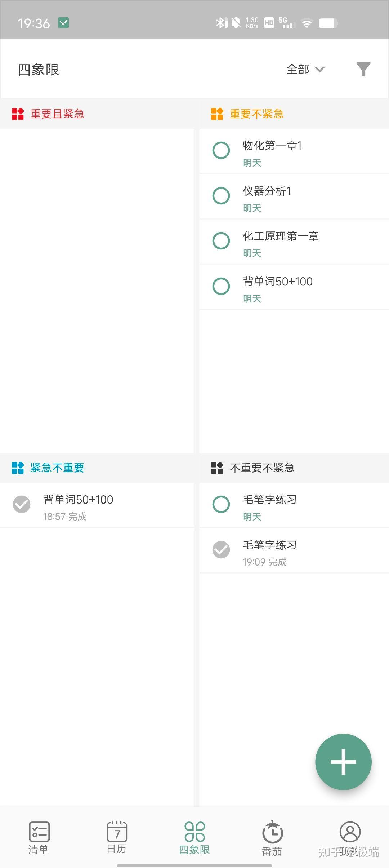This screenshot has height=868, width=389.
Task: Open the 番茄 timer tab
Action: [272, 838]
